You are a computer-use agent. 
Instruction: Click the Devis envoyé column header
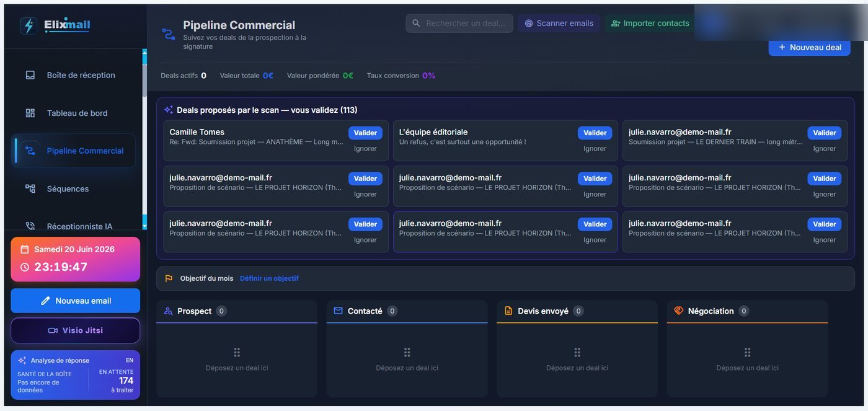(x=577, y=311)
